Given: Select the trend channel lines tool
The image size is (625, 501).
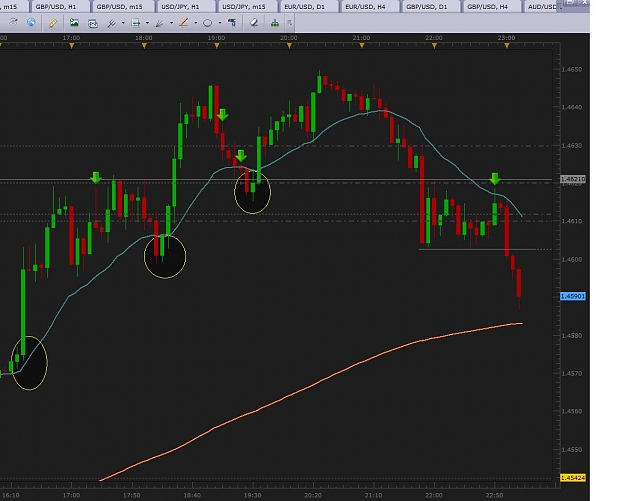Looking at the screenshot, I should [112, 23].
